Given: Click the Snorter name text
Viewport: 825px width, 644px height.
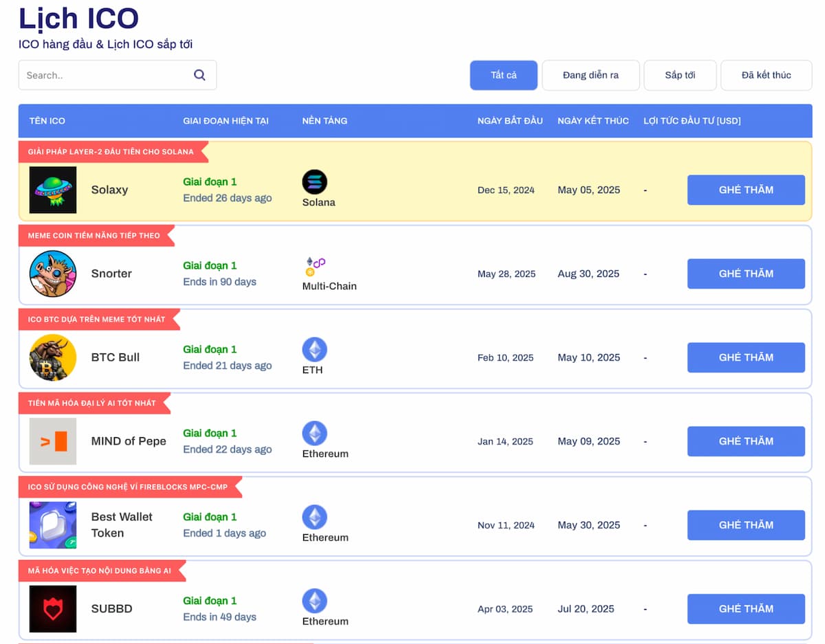Looking at the screenshot, I should [111, 274].
